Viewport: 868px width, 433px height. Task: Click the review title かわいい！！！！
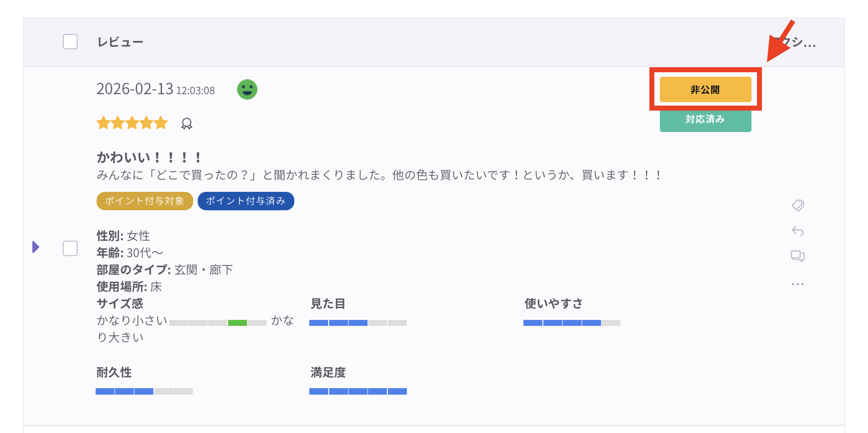pos(149,157)
